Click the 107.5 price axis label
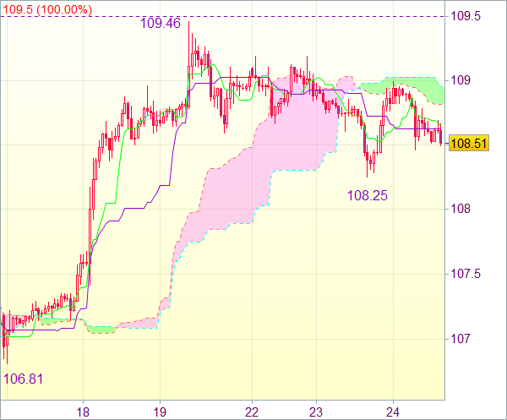 click(x=466, y=274)
